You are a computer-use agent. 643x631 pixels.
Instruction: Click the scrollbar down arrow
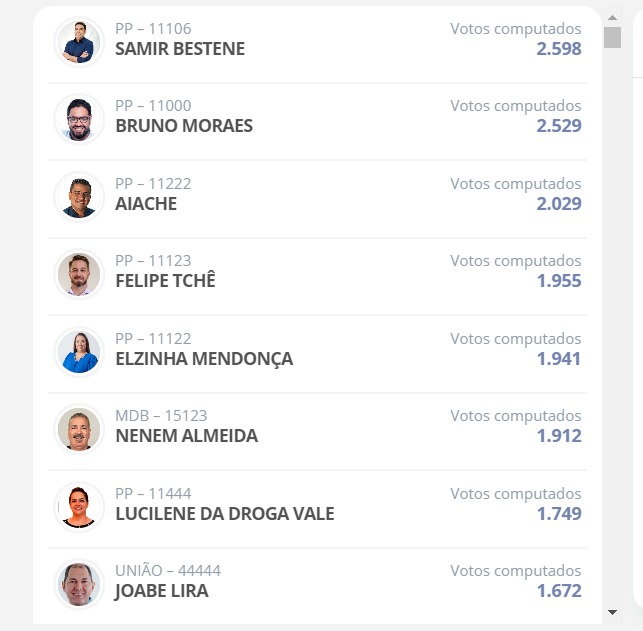612,612
